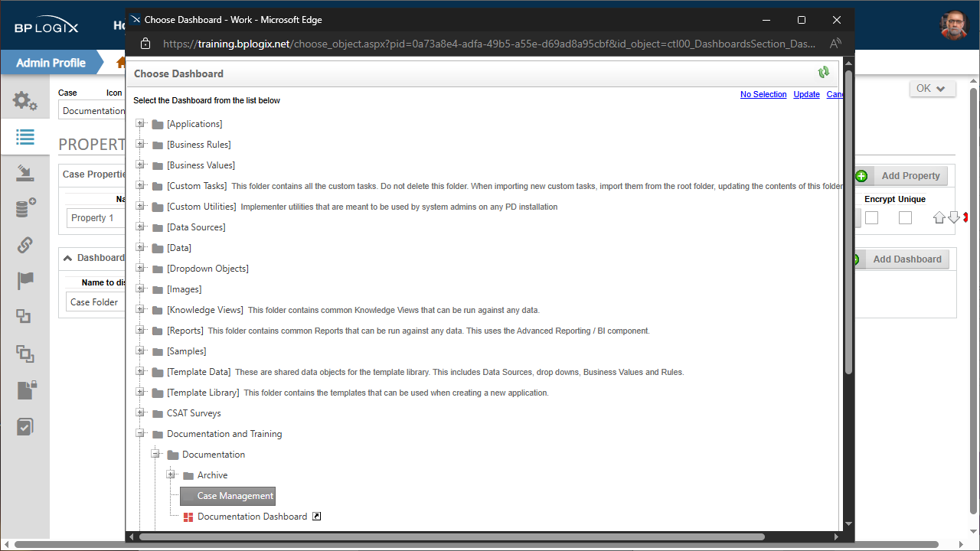Select the flag icon in the sidebar

pos(24,281)
